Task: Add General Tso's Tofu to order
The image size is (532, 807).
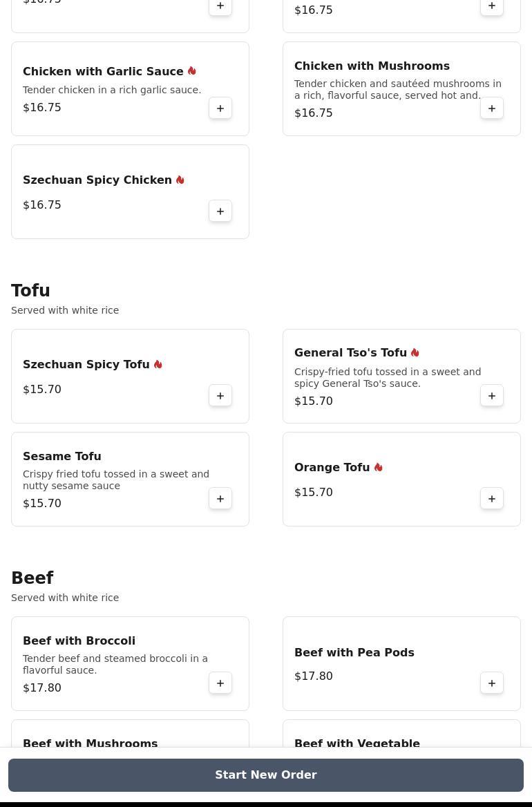Action: coord(492,396)
